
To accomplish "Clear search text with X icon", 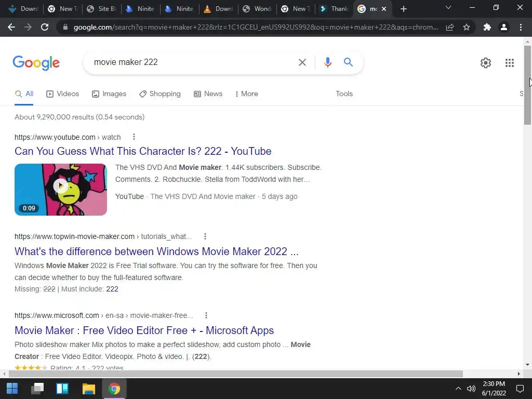I will pos(302,62).
